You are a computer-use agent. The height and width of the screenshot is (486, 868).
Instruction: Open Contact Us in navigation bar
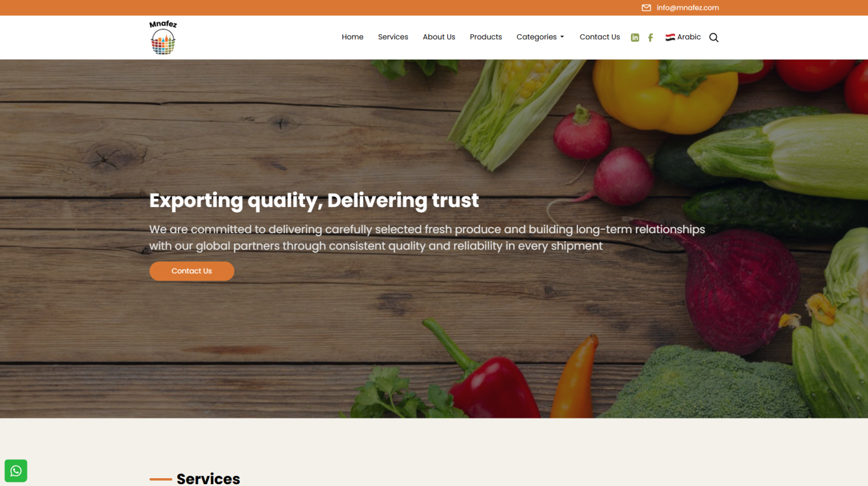(x=600, y=37)
